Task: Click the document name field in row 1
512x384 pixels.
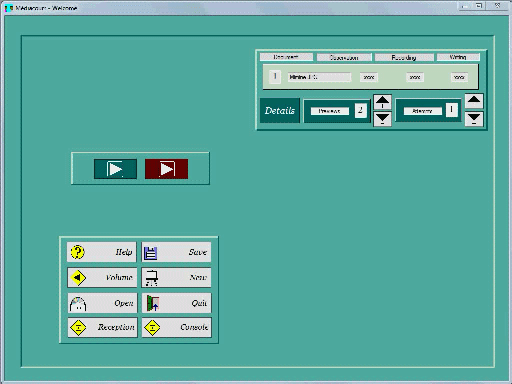Action: click(x=319, y=77)
